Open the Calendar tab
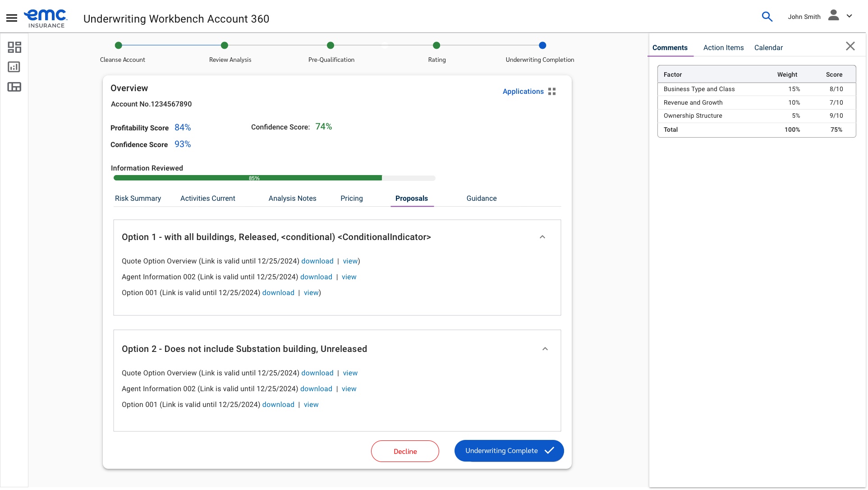This screenshot has height=490, width=868. point(769,48)
